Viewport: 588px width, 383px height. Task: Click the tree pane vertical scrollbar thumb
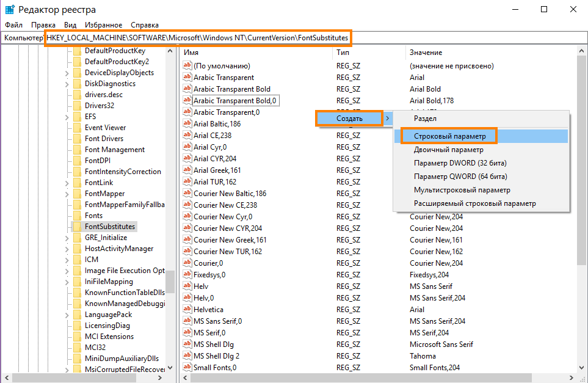coord(170,282)
